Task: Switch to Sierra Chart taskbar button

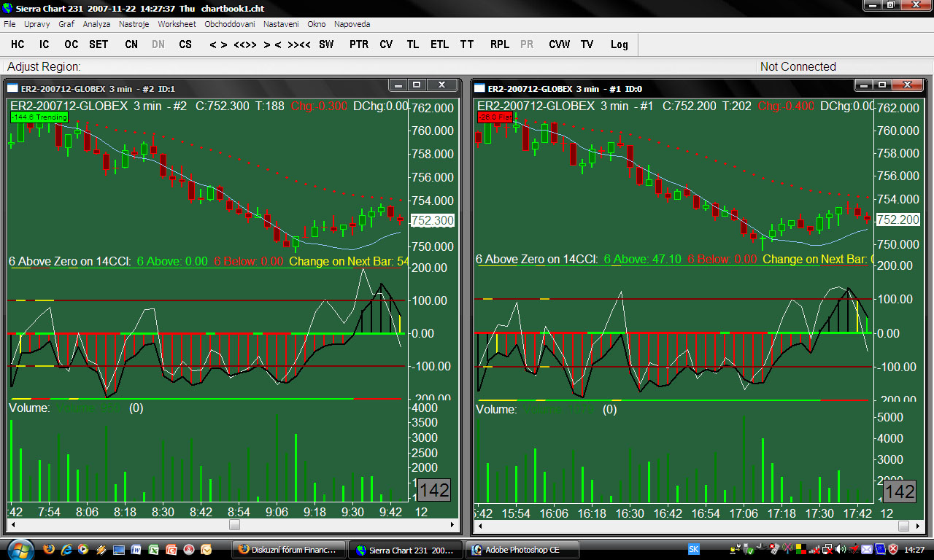Action: [406, 549]
